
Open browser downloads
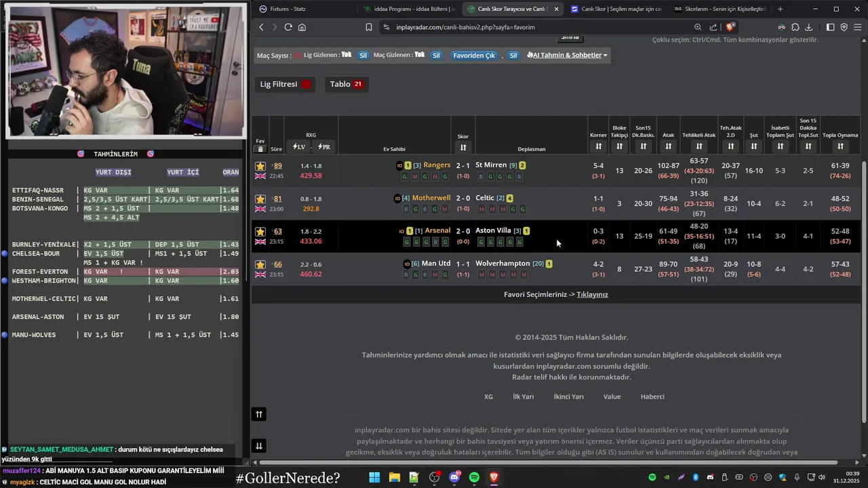pyautogui.click(x=808, y=27)
